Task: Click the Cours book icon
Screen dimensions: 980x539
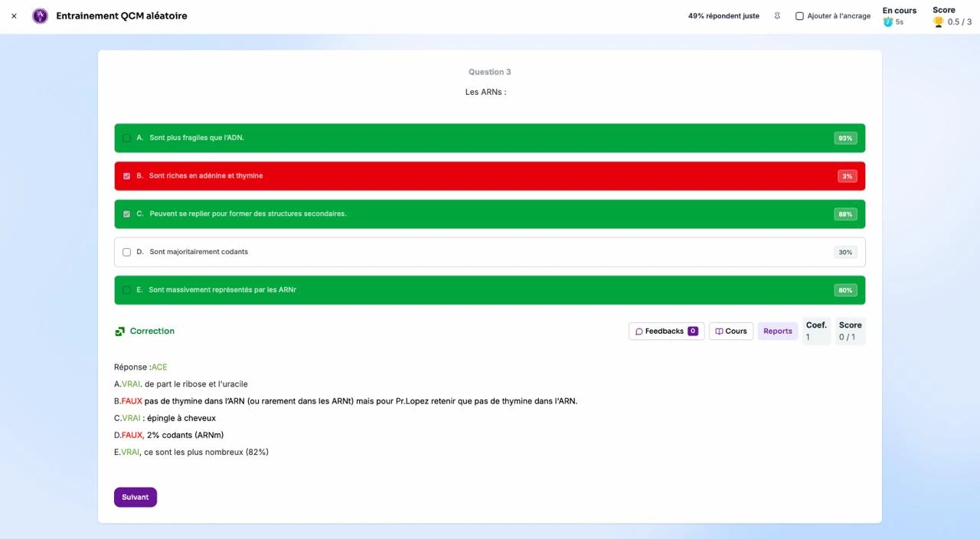Action: pyautogui.click(x=719, y=332)
